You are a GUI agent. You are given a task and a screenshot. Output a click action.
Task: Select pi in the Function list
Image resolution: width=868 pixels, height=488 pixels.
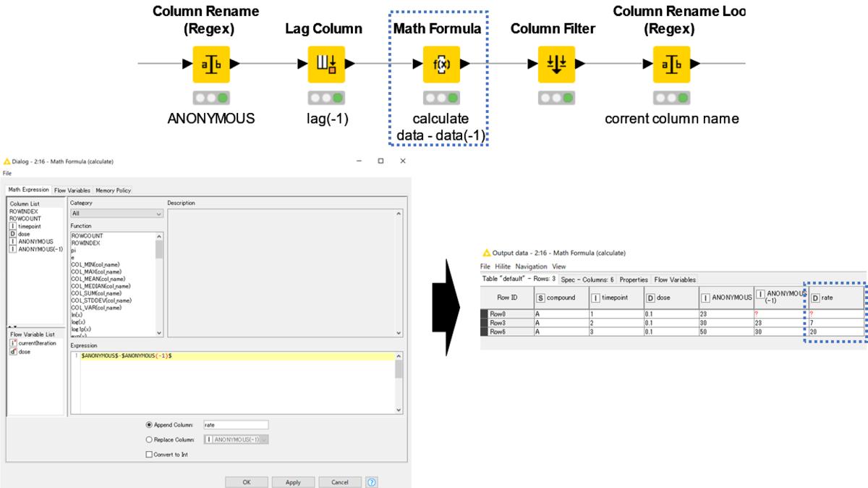pos(74,250)
